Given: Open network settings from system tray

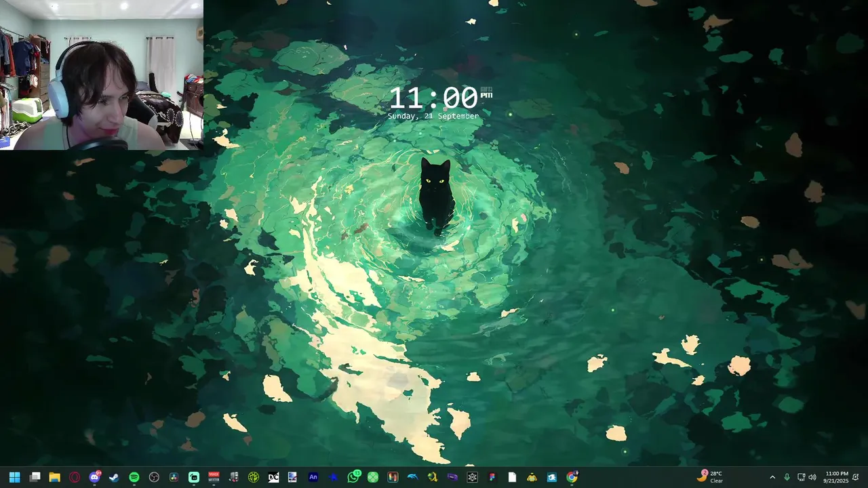Looking at the screenshot, I should pyautogui.click(x=801, y=477).
